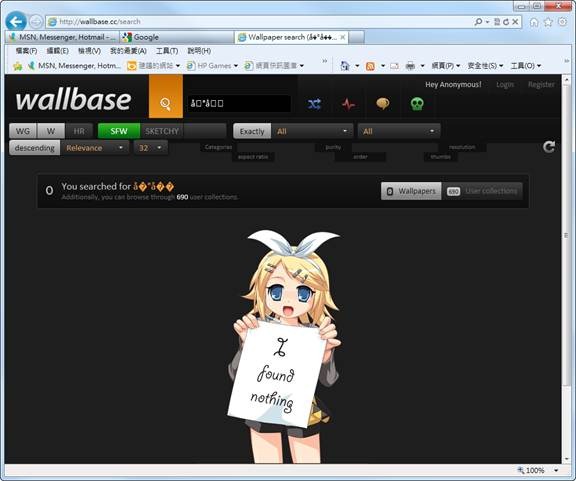Click the wallbase search text field
The width and height of the screenshot is (576, 481).
pos(239,103)
